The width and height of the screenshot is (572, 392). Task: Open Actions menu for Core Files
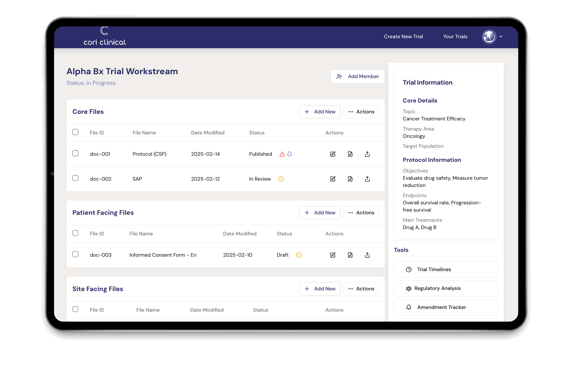[x=361, y=112]
